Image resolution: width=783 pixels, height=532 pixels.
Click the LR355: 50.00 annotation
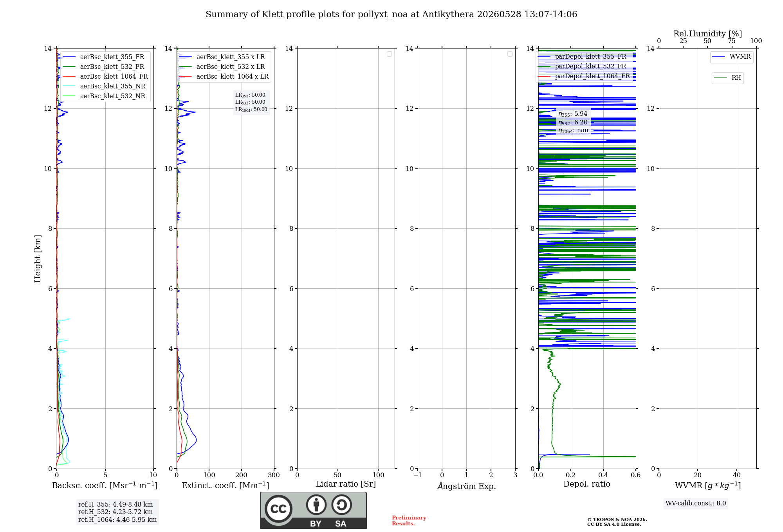[250, 95]
